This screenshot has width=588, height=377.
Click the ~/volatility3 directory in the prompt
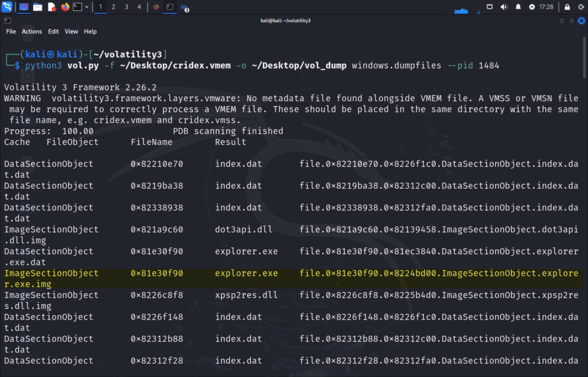[x=128, y=55]
